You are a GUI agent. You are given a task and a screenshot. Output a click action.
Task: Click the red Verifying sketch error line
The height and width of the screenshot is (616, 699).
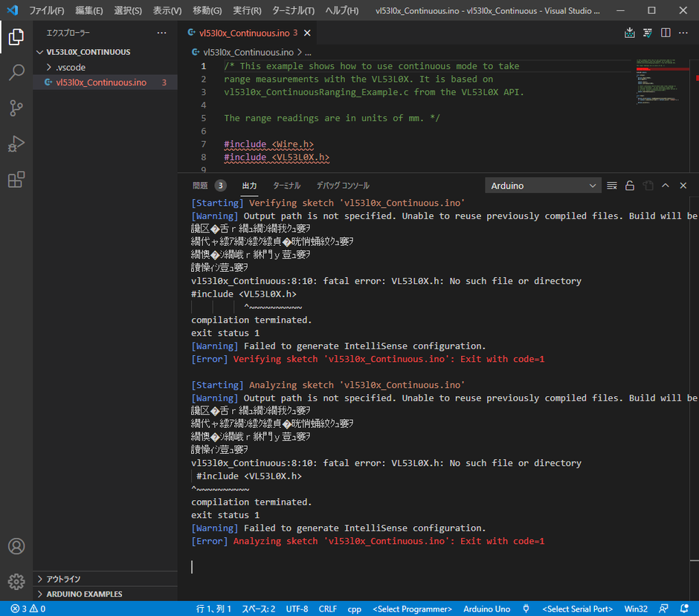click(368, 359)
